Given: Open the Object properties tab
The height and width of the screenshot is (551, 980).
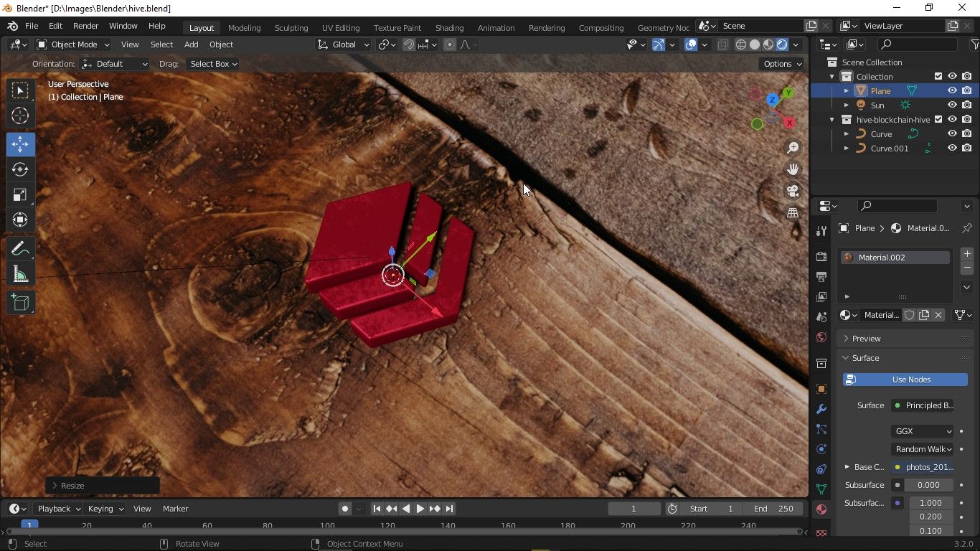Looking at the screenshot, I should pyautogui.click(x=821, y=389).
